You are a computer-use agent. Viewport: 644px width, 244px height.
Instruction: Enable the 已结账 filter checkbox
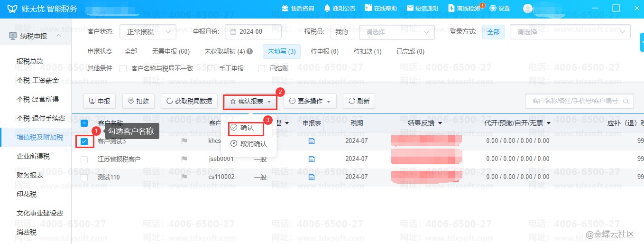coord(261,68)
